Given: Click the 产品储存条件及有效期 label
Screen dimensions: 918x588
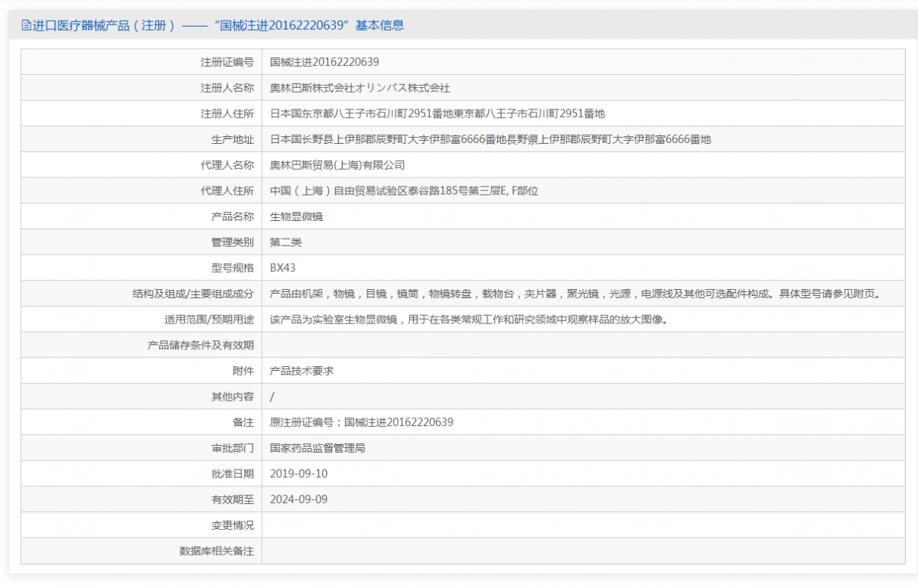Looking at the screenshot, I should point(200,345).
